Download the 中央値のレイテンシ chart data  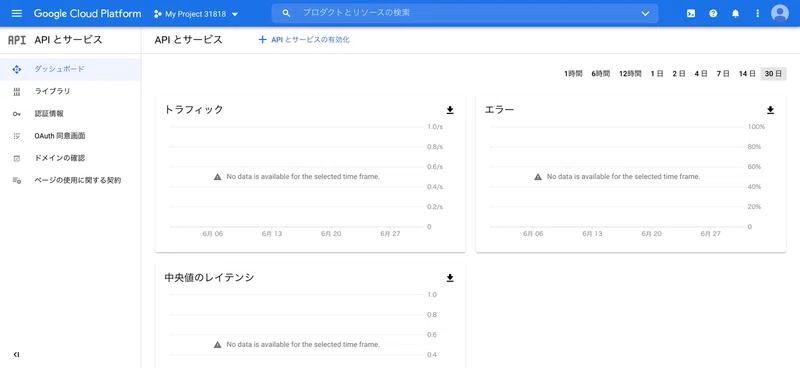450,278
